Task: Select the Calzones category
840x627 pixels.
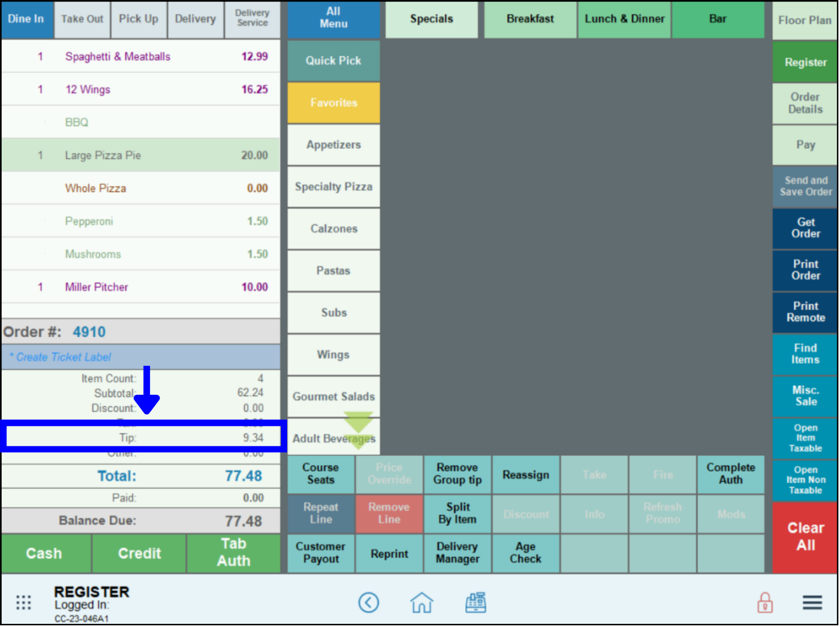Action: coord(333,229)
